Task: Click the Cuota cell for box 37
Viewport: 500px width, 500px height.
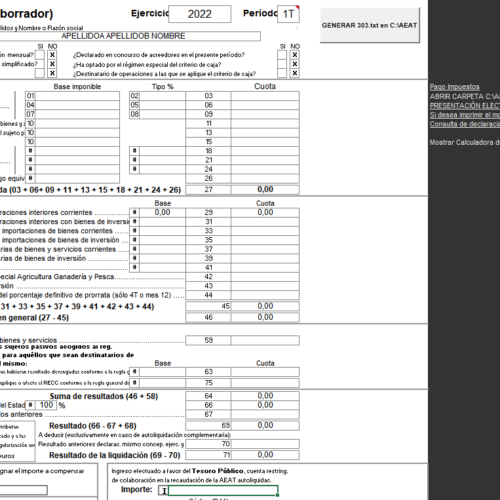Action: tap(265, 249)
